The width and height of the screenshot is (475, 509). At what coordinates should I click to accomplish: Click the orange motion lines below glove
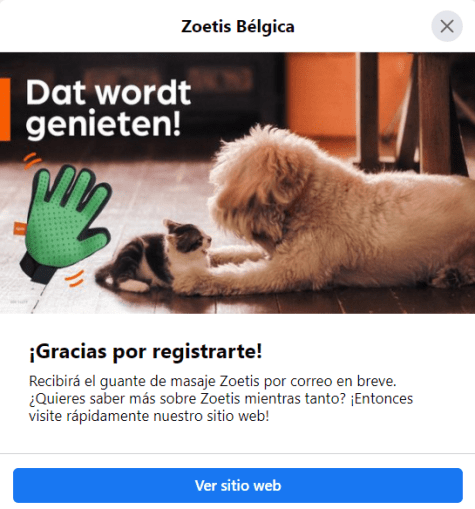click(74, 279)
